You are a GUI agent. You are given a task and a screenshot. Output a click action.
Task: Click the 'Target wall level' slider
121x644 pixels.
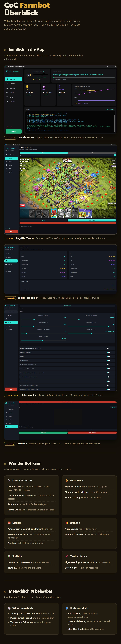(91, 326)
